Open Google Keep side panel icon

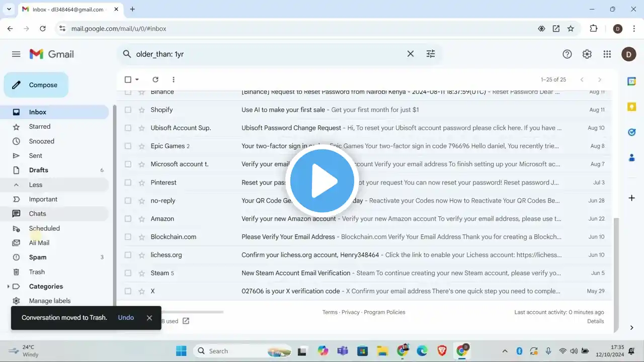(632, 107)
